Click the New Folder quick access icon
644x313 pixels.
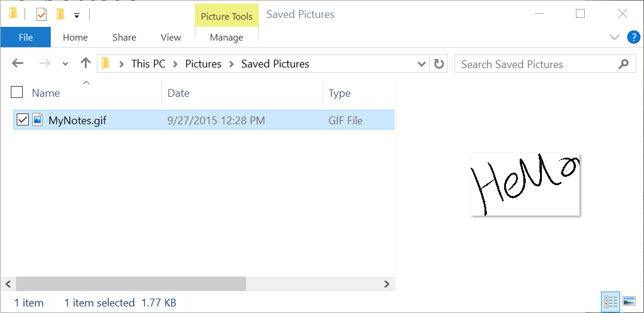[x=60, y=15]
